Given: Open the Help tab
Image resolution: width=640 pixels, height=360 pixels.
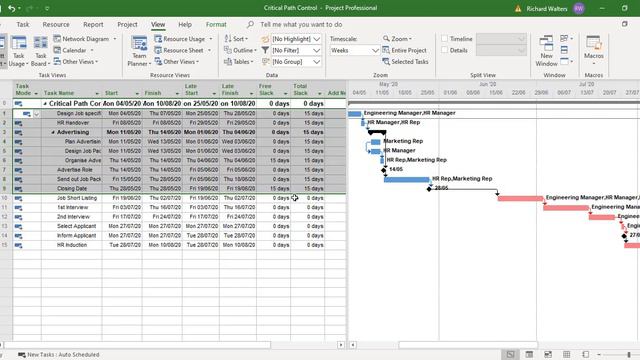Looking at the screenshot, I should click(x=185, y=24).
